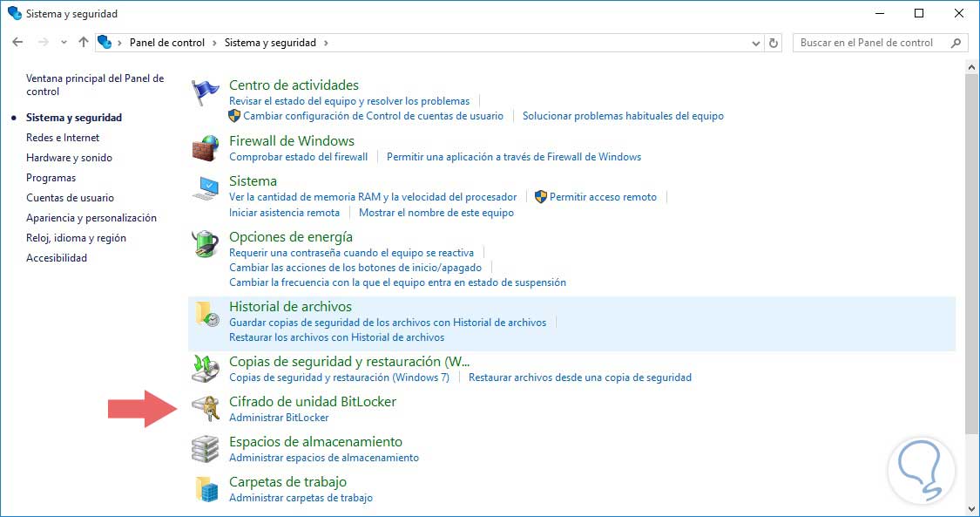Click Ver la cantidad de memoria RAM link
Image resolution: width=980 pixels, height=517 pixels.
tap(373, 197)
